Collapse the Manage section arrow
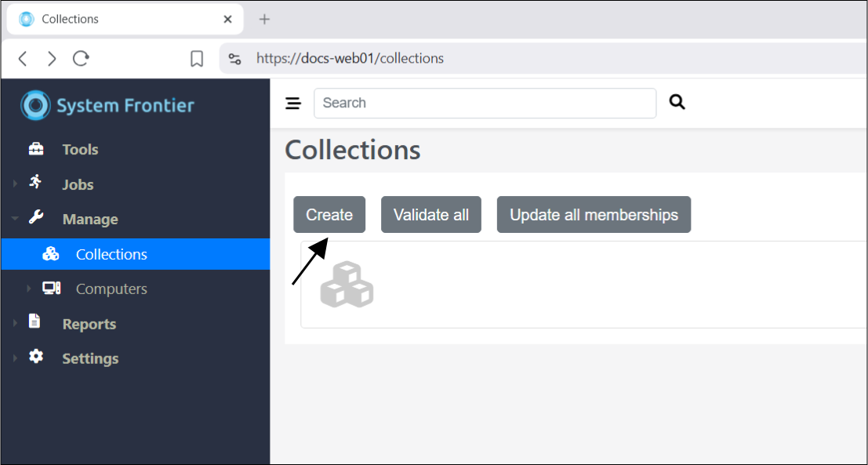This screenshot has height=465, width=868. (x=15, y=220)
